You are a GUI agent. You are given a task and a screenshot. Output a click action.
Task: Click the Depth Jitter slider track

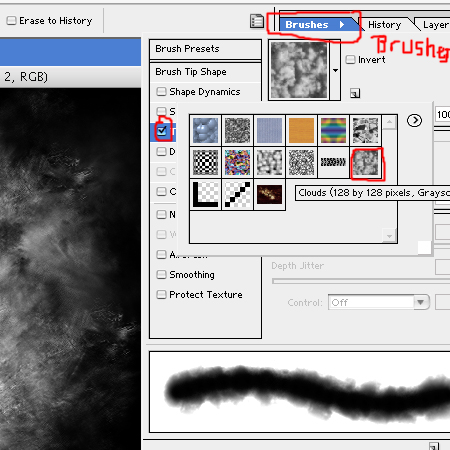(x=361, y=281)
